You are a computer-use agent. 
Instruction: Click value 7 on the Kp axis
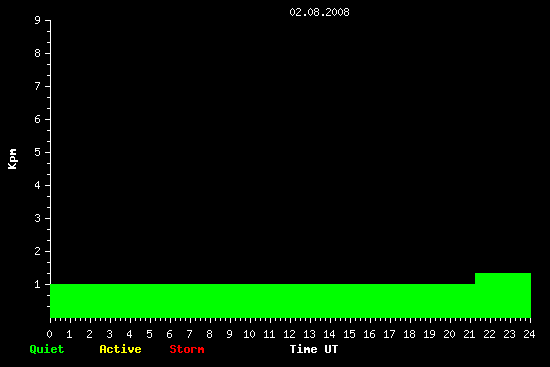coord(38,86)
